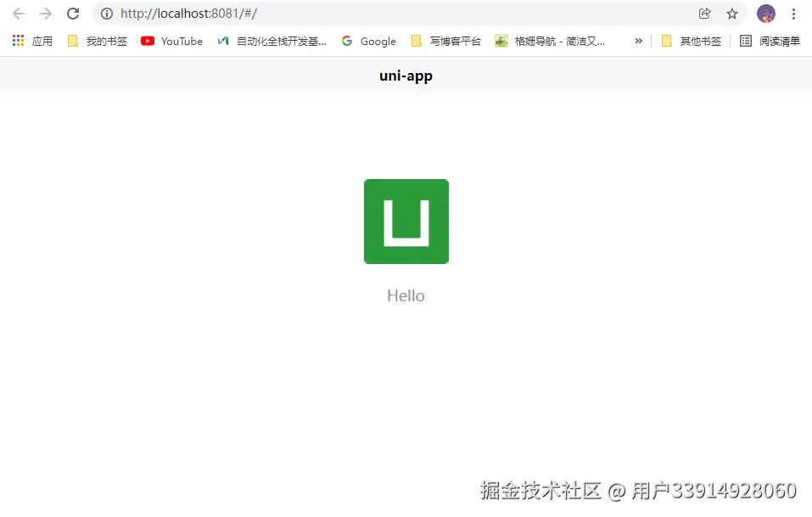This screenshot has width=812, height=517.
Task: Bookmark this page with the star icon
Action: click(731, 14)
